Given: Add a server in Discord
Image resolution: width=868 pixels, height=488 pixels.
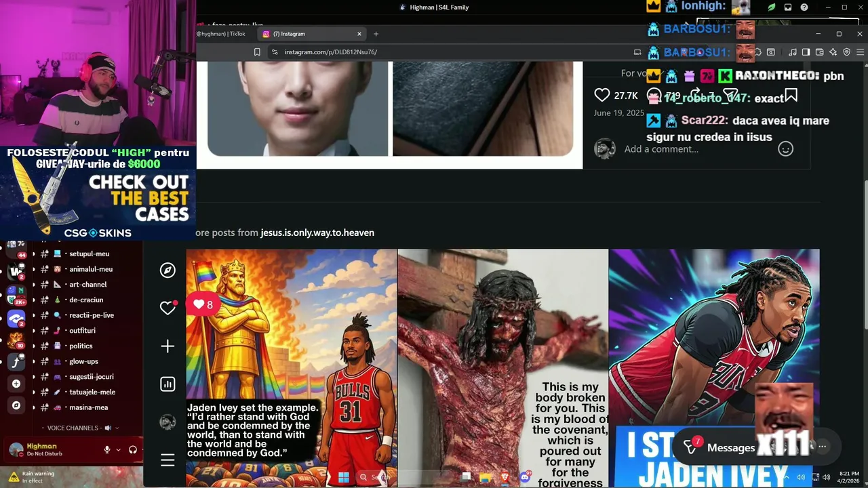Looking at the screenshot, I should point(16,384).
